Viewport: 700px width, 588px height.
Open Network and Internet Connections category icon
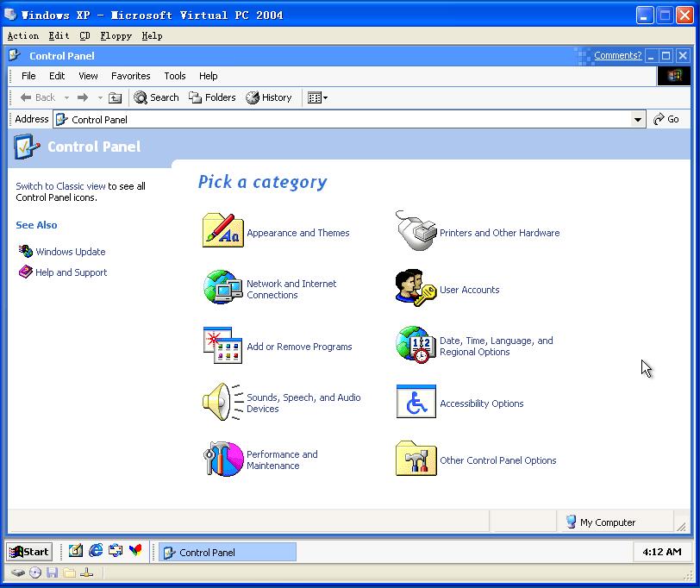coord(222,287)
